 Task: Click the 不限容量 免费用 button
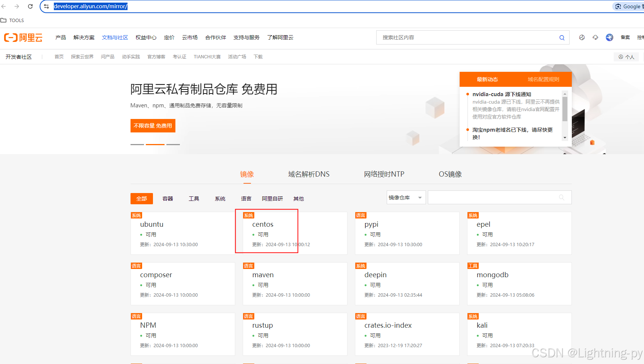(x=153, y=126)
